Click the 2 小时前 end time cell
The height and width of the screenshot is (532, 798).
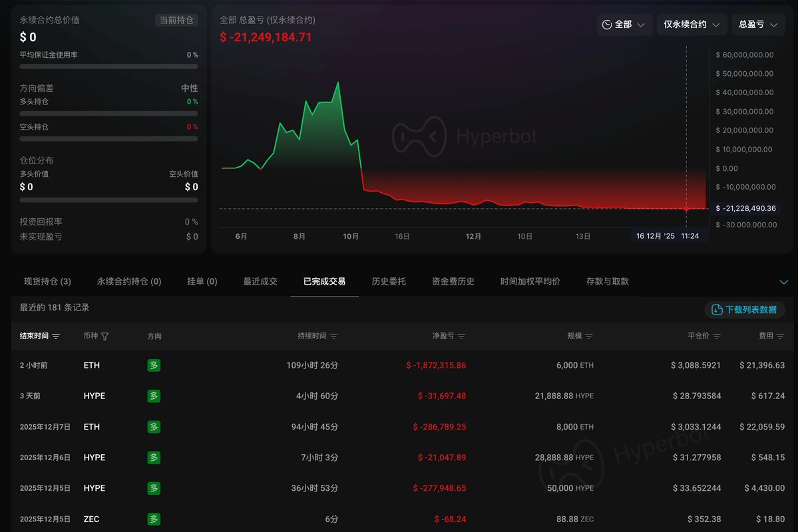(x=33, y=365)
